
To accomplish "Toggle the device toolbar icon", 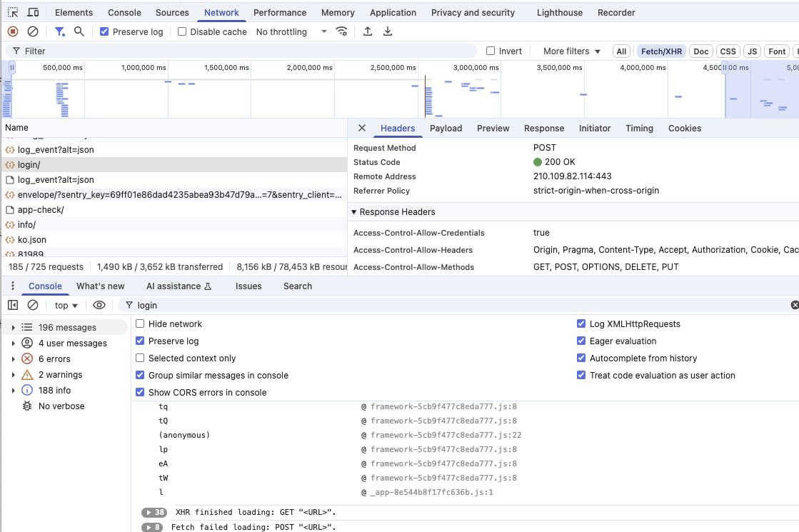I will coord(33,12).
